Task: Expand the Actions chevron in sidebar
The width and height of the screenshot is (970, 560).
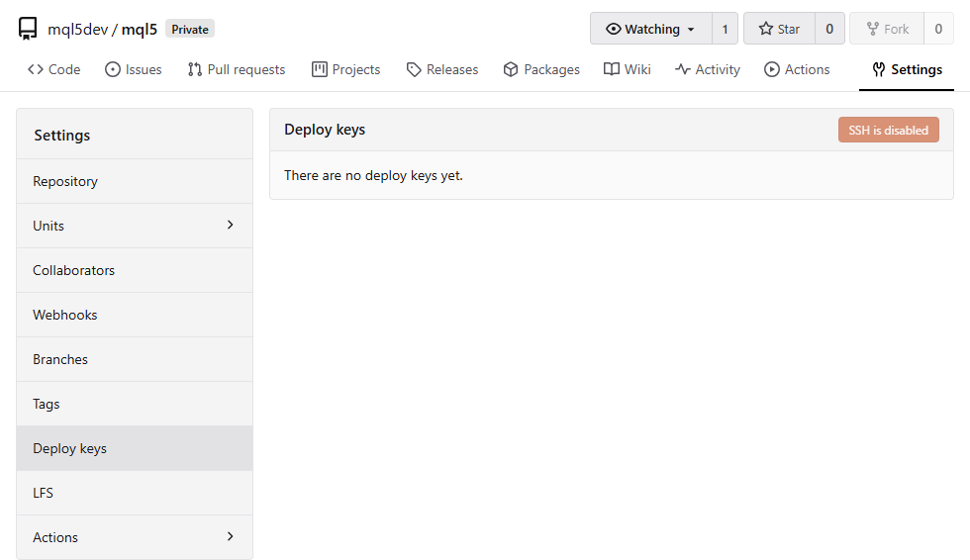Action: pos(230,536)
